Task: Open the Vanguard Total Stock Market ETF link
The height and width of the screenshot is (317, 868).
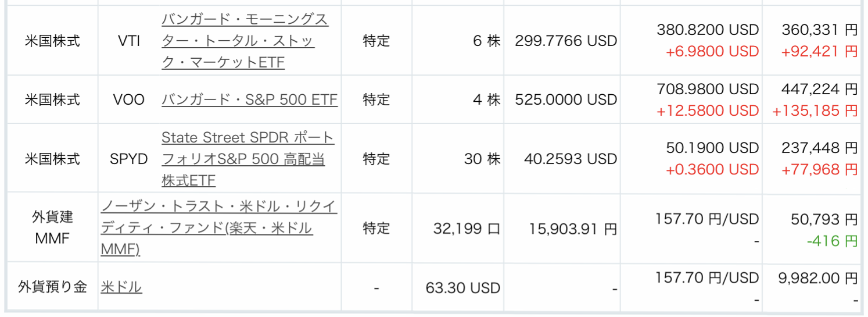Action: tap(245, 41)
